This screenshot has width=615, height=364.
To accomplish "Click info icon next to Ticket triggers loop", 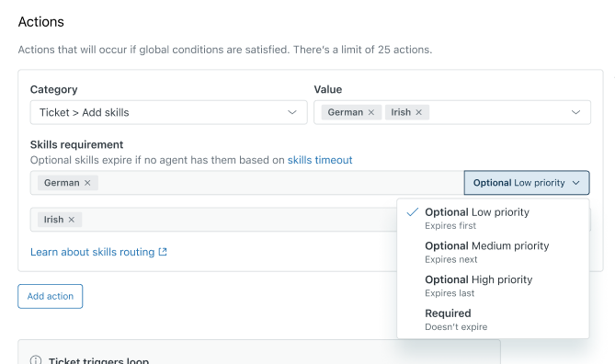I will 36,360.
